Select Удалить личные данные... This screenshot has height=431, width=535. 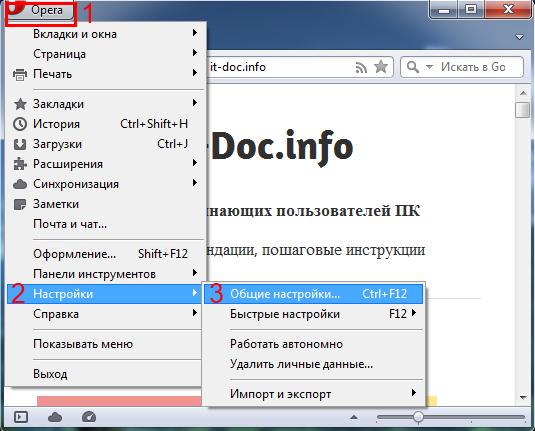click(x=313, y=364)
